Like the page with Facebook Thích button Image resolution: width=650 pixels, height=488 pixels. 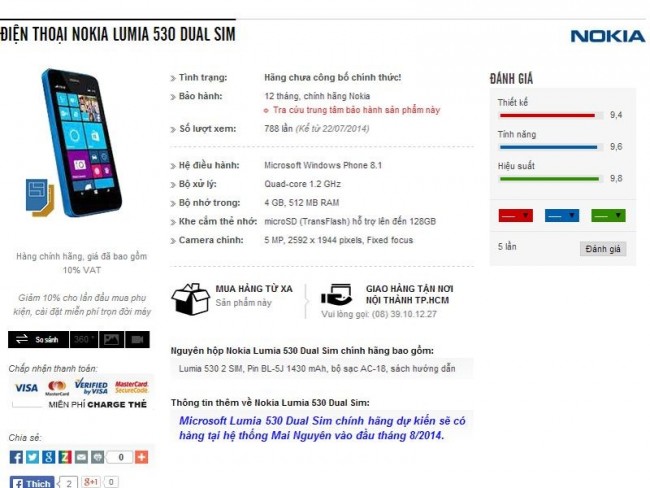[32, 483]
